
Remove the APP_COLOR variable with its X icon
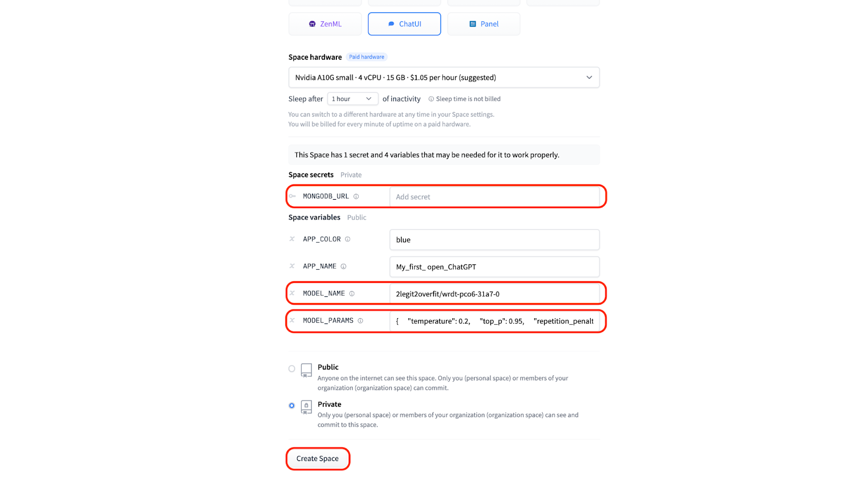point(292,239)
